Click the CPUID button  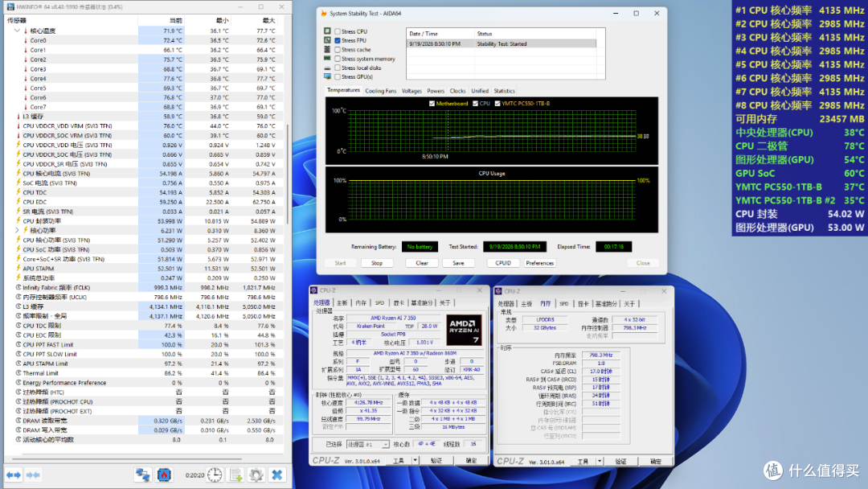coord(503,263)
